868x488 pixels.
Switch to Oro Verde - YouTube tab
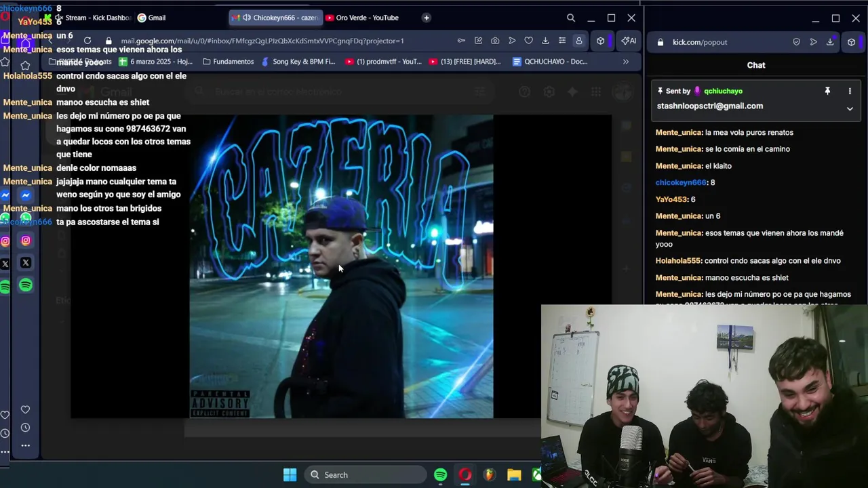[363, 18]
